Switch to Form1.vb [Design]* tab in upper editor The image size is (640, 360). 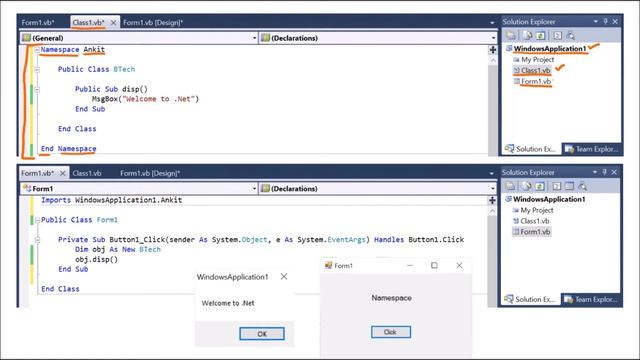pyautogui.click(x=153, y=22)
